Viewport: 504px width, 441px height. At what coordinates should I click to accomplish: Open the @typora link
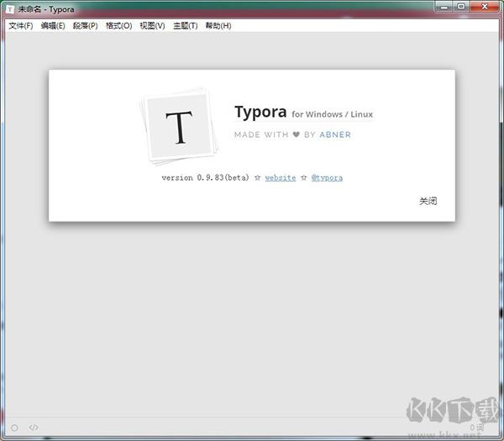tap(327, 178)
